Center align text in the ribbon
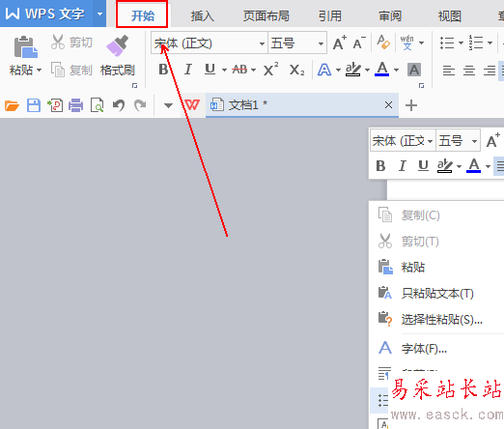This screenshot has height=429, width=504. (x=469, y=70)
